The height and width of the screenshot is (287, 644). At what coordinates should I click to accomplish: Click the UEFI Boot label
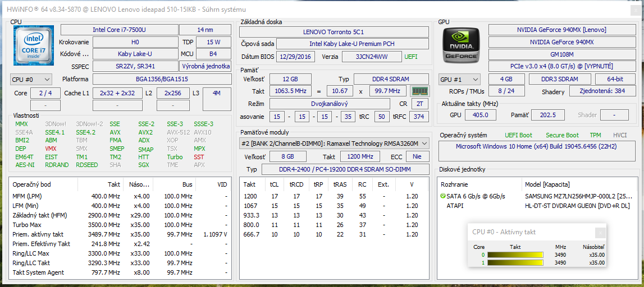[x=518, y=135]
